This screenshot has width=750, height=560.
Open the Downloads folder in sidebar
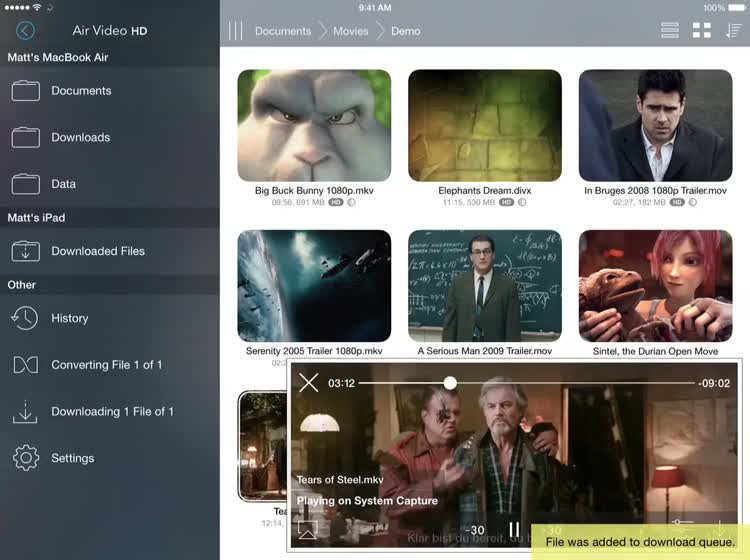click(x=110, y=137)
